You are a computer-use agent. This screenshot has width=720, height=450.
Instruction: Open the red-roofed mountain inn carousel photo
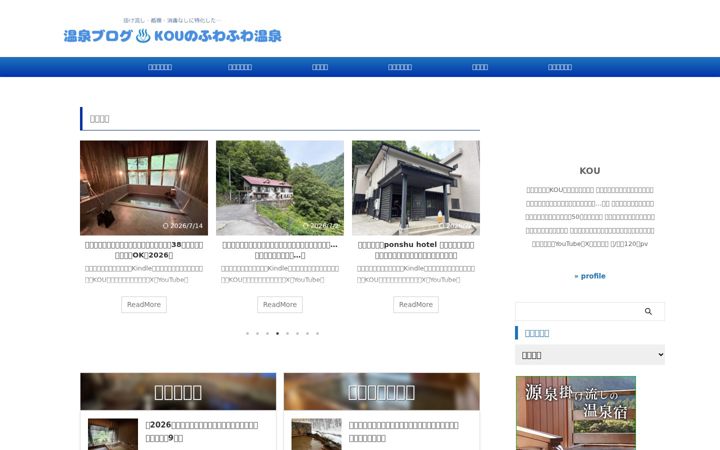click(280, 188)
